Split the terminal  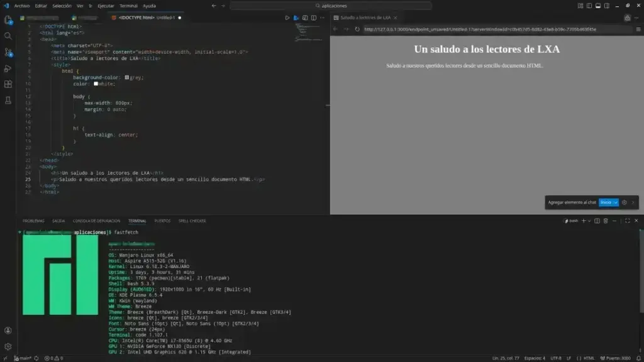coord(597,221)
